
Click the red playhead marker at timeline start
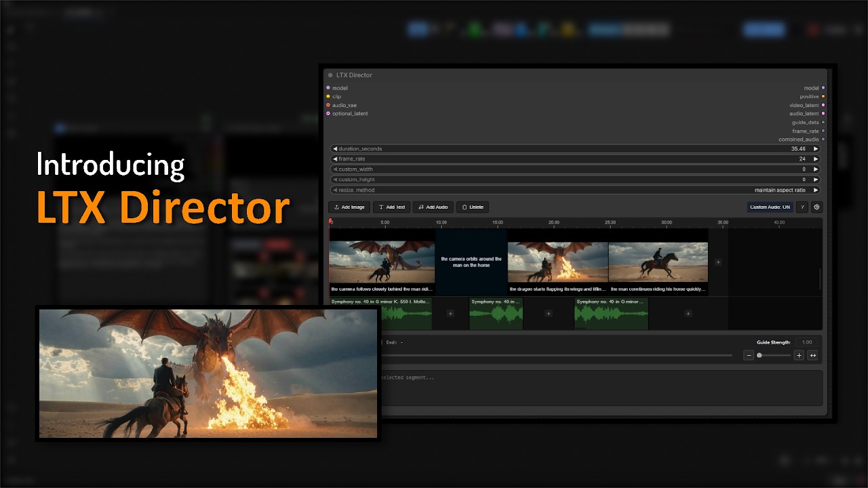click(x=330, y=221)
